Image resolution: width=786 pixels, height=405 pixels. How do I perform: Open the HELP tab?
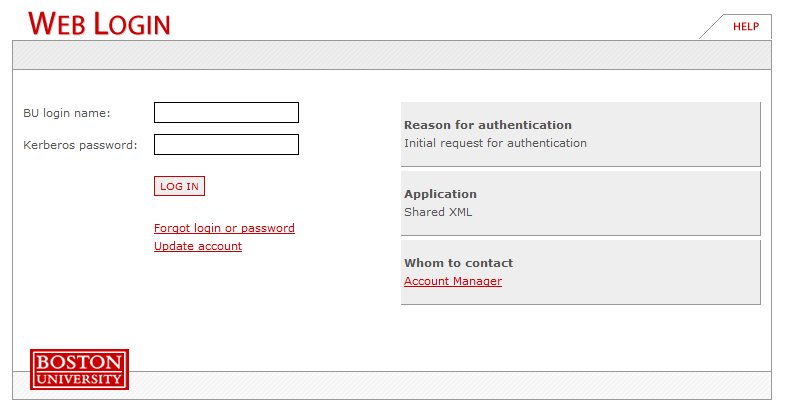click(x=745, y=27)
